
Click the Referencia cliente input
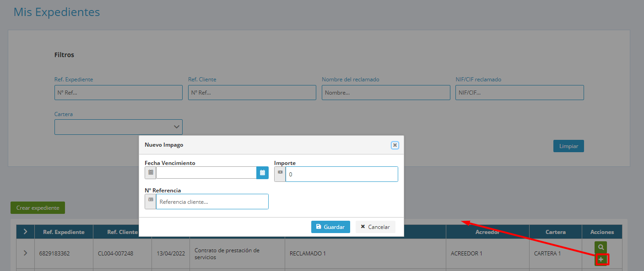pos(212,202)
